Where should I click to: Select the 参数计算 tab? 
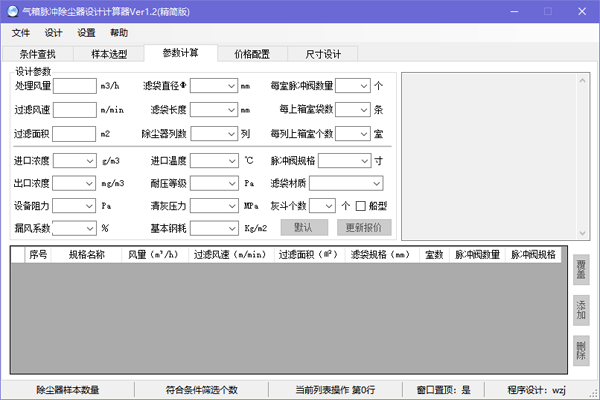pos(181,53)
